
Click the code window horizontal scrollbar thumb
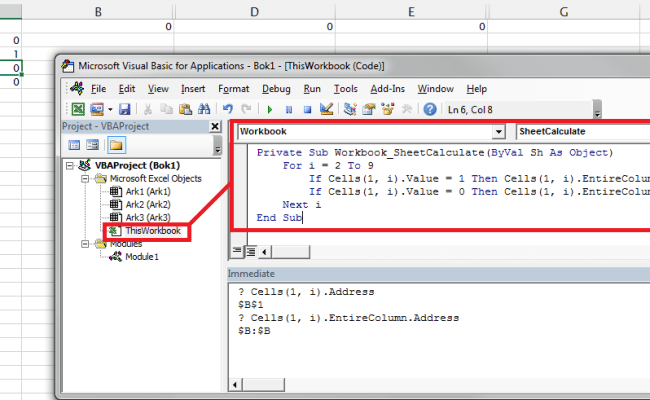click(290, 252)
